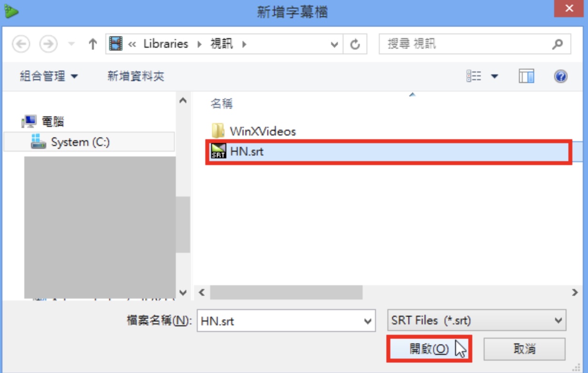
Task: Click 新增資料夾 to create a folder
Action: pos(136,76)
